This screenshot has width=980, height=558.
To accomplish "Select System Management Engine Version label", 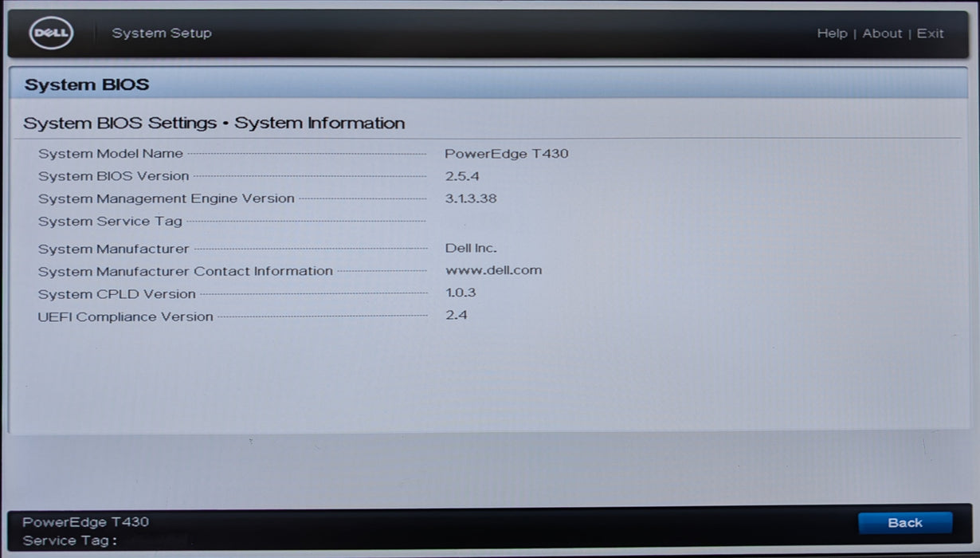I will coord(167,198).
